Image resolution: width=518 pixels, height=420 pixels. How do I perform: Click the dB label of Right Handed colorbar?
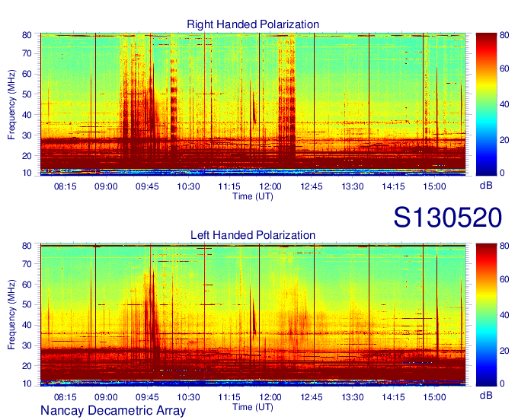[486, 186]
